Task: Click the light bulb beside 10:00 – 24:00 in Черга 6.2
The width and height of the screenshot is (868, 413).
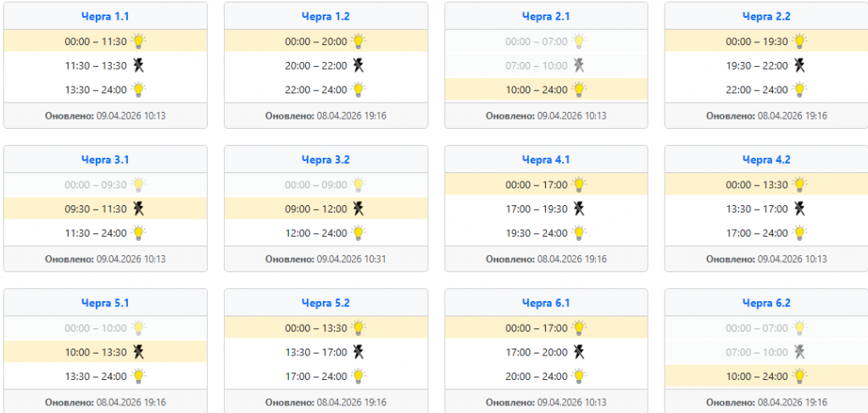Action: click(799, 376)
